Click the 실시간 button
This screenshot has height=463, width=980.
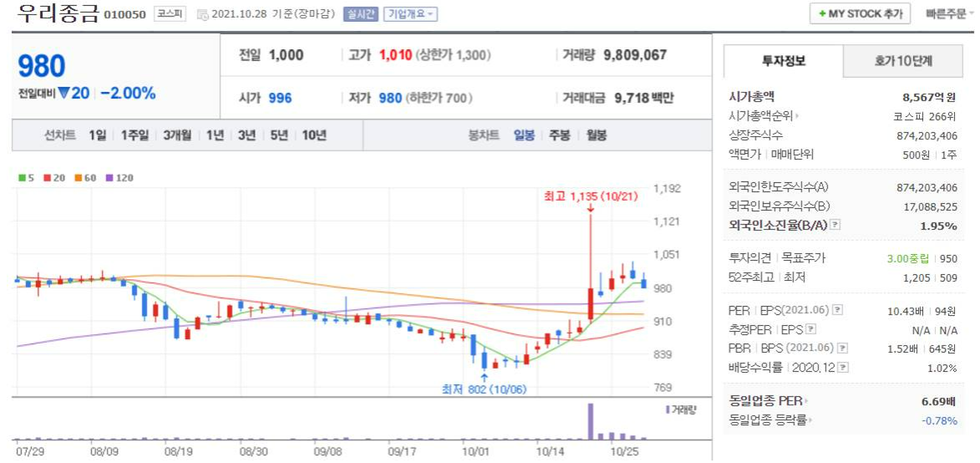pos(361,14)
